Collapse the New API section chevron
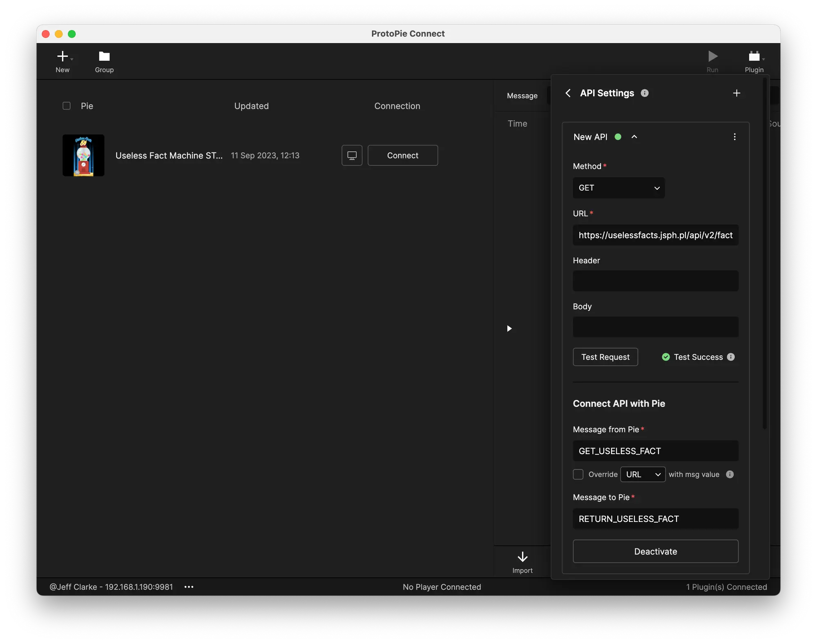The height and width of the screenshot is (644, 817). [x=634, y=137]
